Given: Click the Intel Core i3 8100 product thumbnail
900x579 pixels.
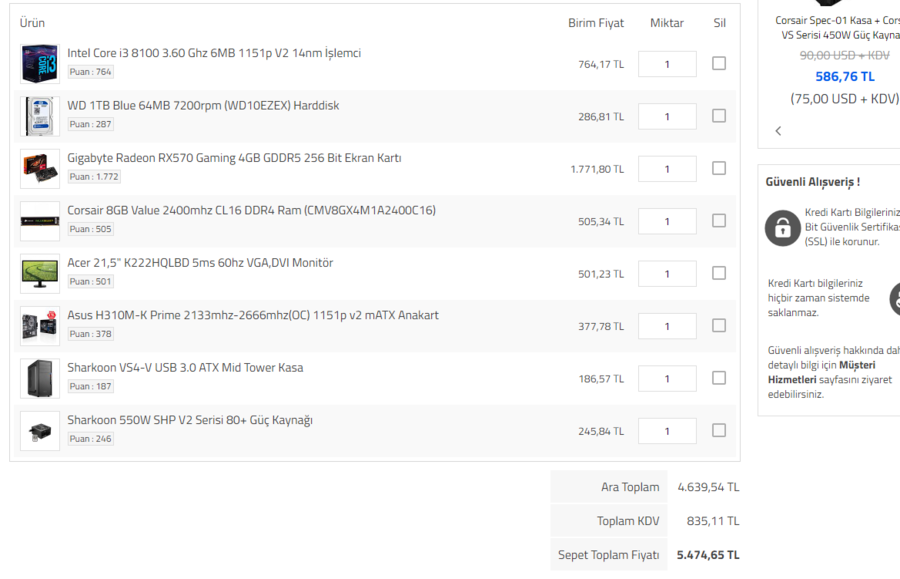Looking at the screenshot, I should (40, 64).
